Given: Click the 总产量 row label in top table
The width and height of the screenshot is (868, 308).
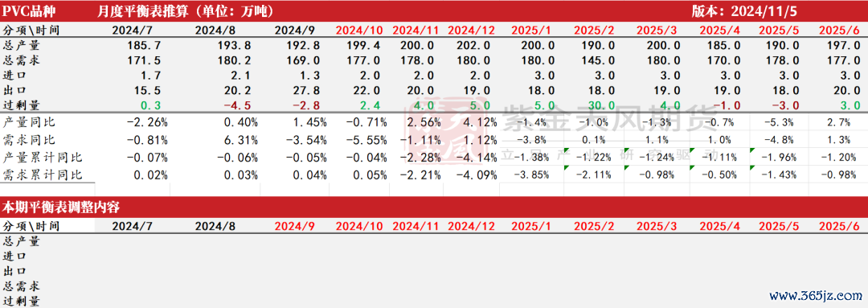Looking at the screenshot, I should [x=22, y=46].
